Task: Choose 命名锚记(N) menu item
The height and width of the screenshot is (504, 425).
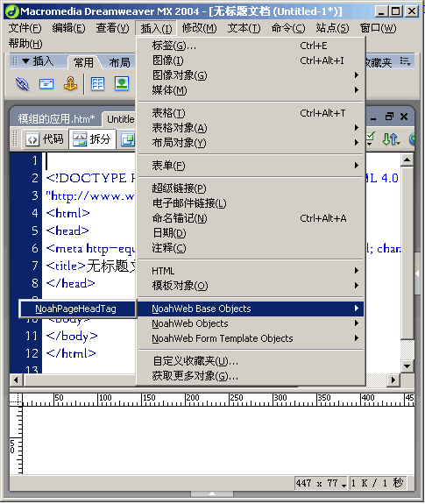Action: [251, 218]
